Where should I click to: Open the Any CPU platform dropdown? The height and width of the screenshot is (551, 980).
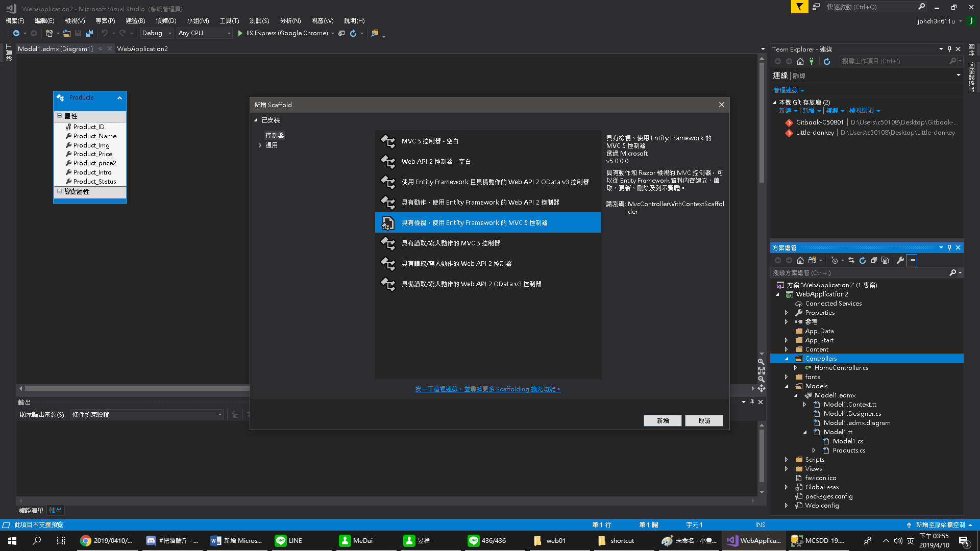(x=205, y=33)
